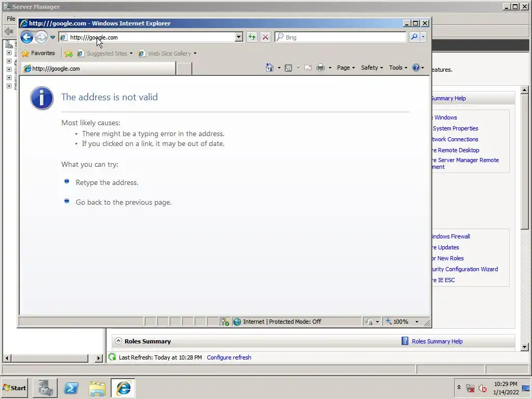Click Server Manager vertical scrollbar up arrow

525,90
